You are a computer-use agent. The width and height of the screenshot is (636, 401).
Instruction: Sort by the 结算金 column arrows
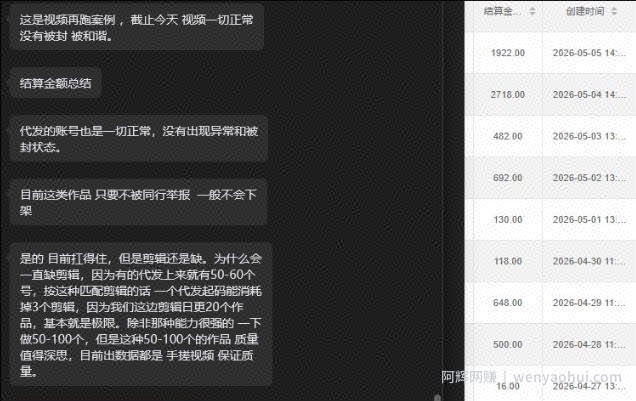coord(532,12)
